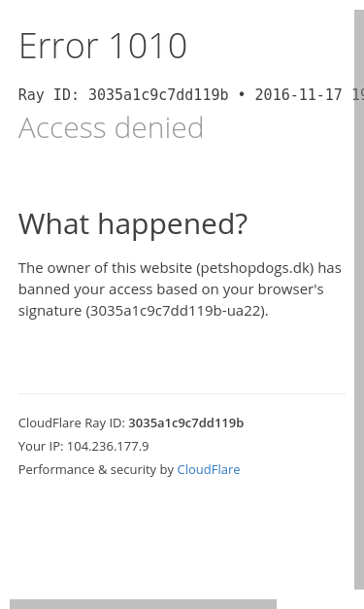Click the bold CloudFlare Ray ID value
This screenshot has width=364, height=609.
coord(185,423)
